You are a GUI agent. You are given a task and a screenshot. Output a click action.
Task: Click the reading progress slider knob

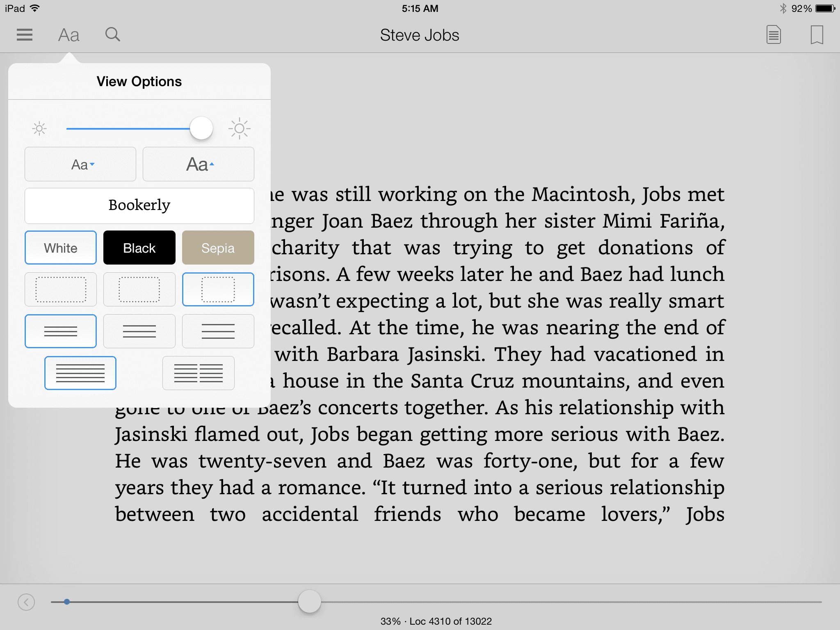[310, 602]
